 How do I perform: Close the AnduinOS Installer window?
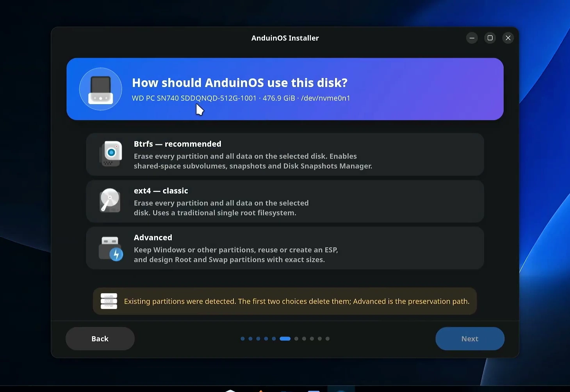508,38
